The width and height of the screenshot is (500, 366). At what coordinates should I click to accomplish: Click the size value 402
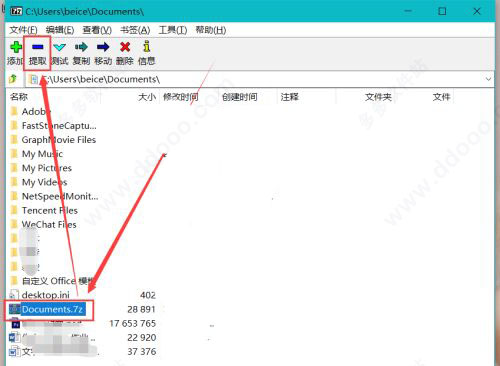click(x=148, y=295)
